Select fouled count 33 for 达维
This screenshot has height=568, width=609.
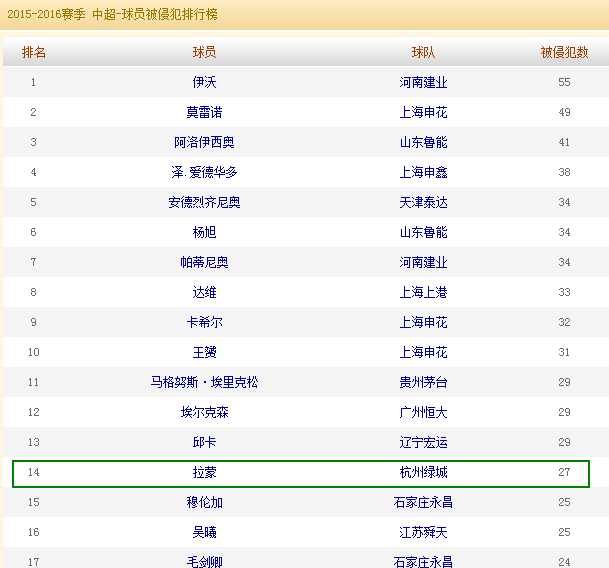coord(564,292)
